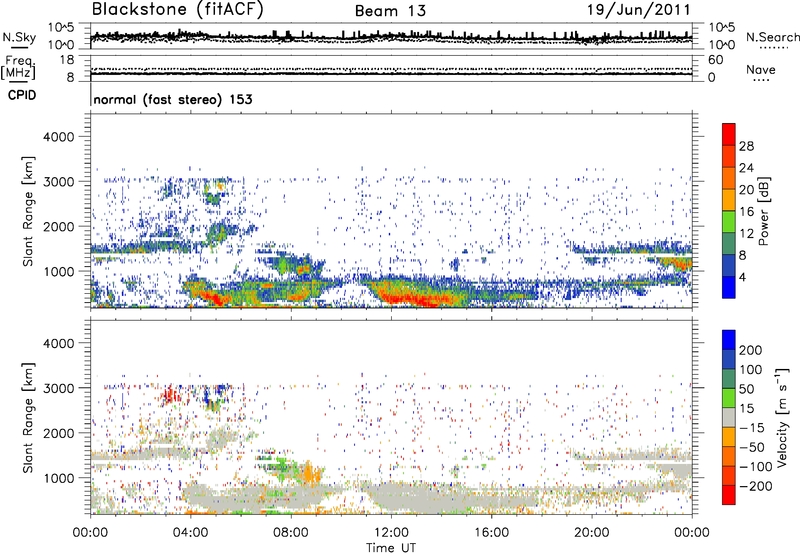This screenshot has height=554, width=800.
Task: Pick the blue top segment of velocity colorbar
Action: (x=729, y=340)
